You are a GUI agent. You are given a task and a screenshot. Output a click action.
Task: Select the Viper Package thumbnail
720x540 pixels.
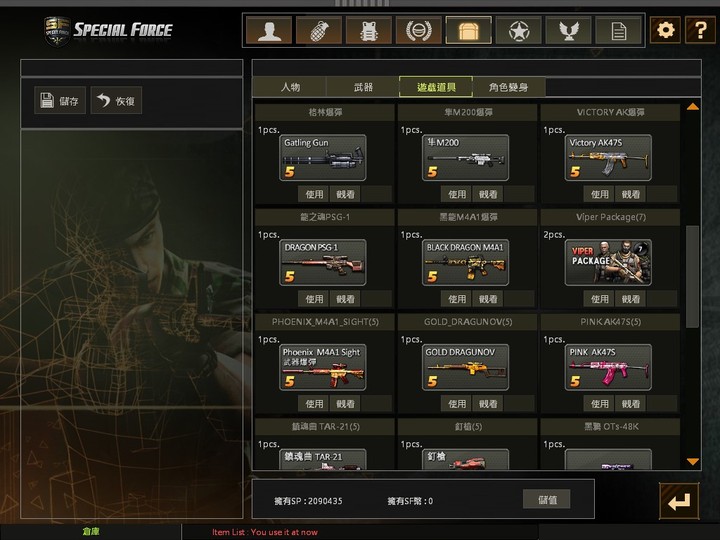pos(608,262)
